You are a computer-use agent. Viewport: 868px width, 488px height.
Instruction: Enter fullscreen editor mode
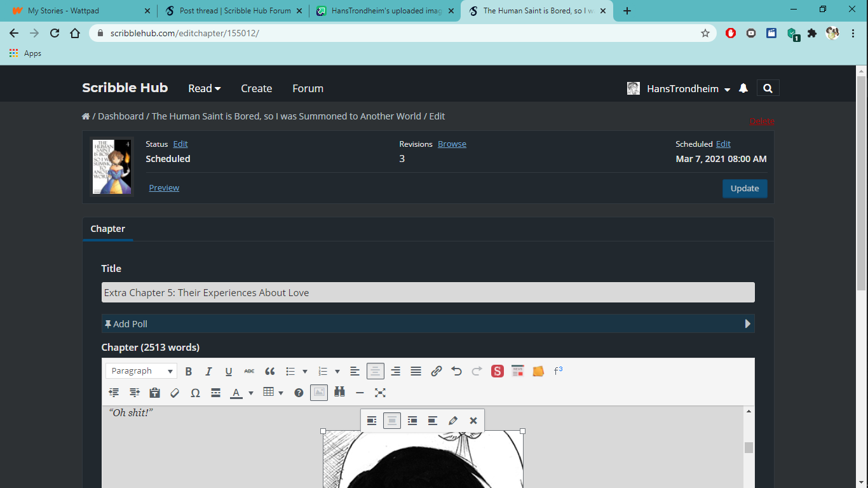(380, 393)
